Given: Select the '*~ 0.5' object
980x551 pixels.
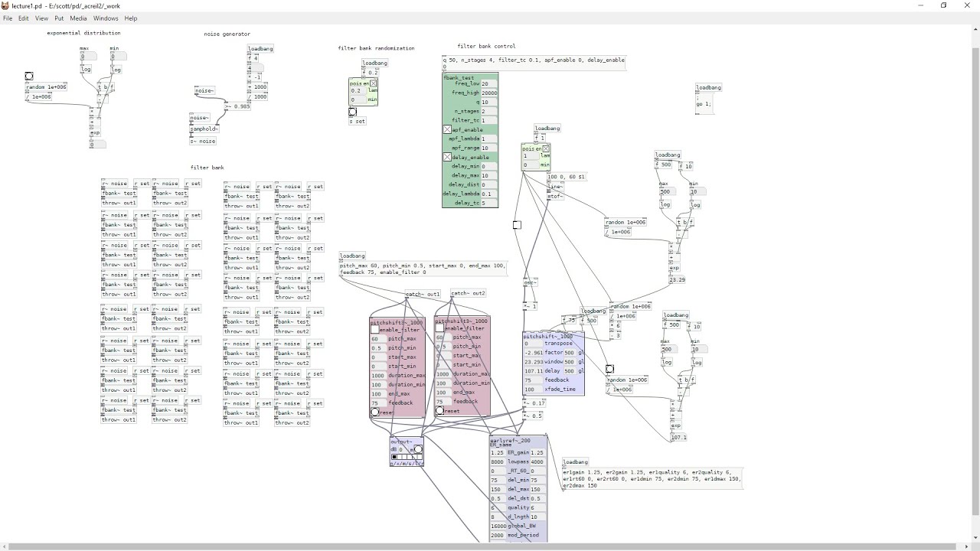Looking at the screenshot, I should [533, 416].
